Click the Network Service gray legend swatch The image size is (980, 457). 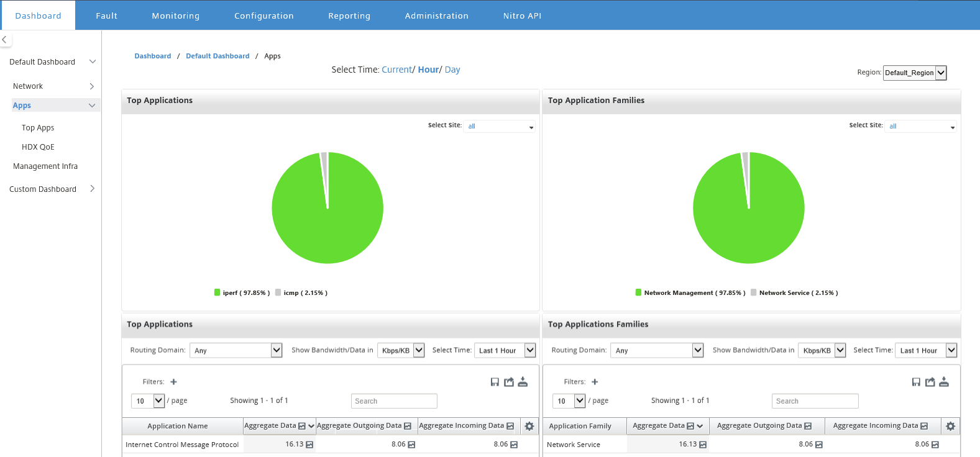coord(754,292)
